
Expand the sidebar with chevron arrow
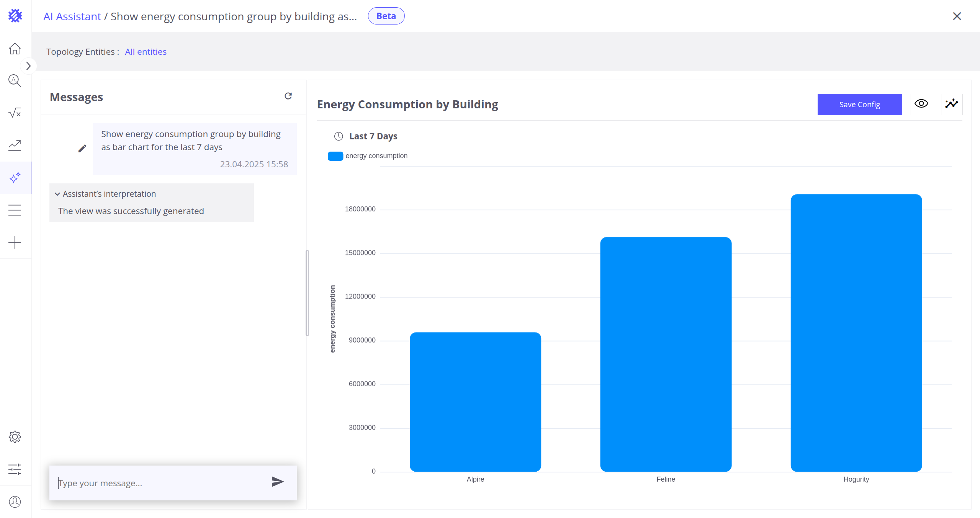tap(28, 66)
